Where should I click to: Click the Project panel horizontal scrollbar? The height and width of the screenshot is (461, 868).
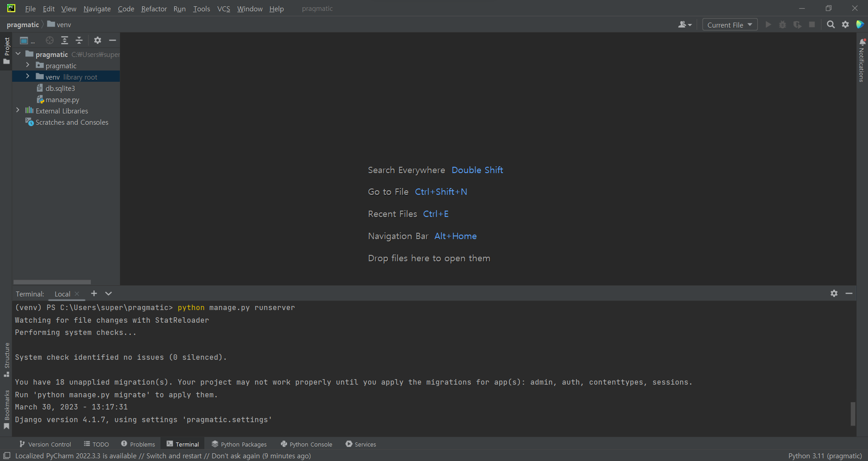tap(52, 282)
